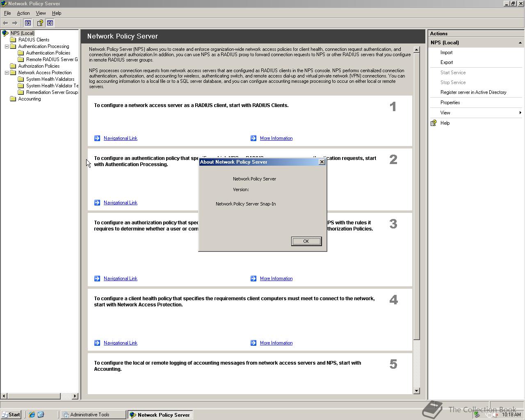Select NPS (Local) root in the tree
525x420 pixels.
(23, 33)
